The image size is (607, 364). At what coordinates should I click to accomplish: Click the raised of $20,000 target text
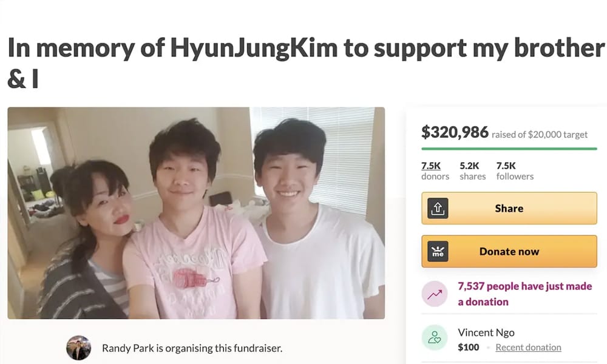[x=540, y=135]
